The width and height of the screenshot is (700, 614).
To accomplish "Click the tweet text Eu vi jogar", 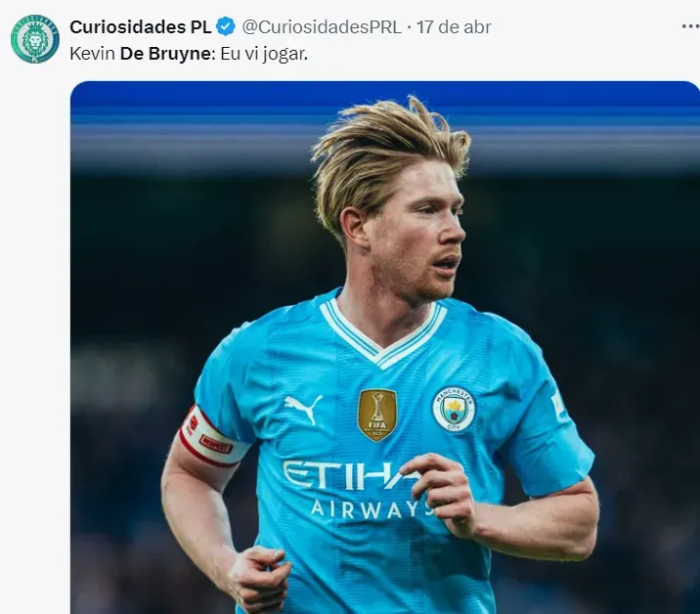I will point(264,55).
